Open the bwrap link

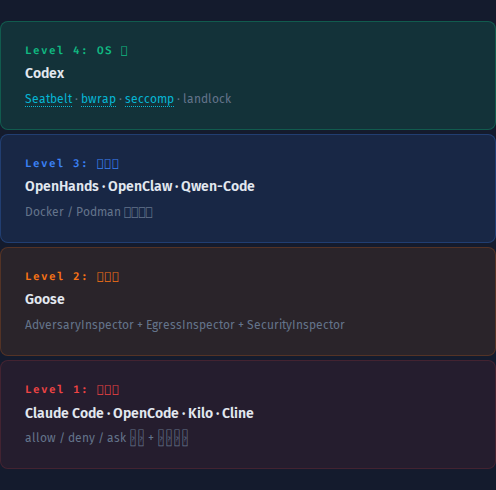98,99
